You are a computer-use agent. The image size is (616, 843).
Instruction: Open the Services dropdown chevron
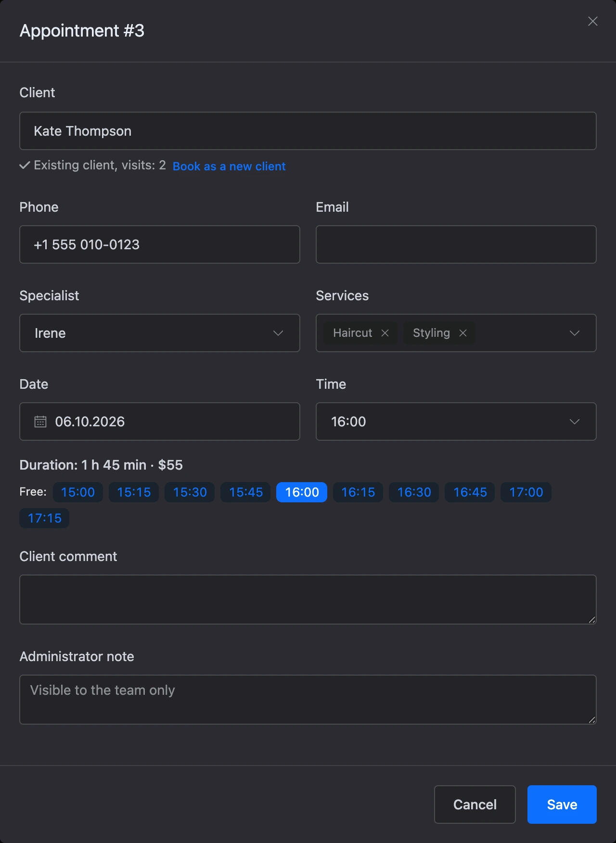pyautogui.click(x=575, y=333)
